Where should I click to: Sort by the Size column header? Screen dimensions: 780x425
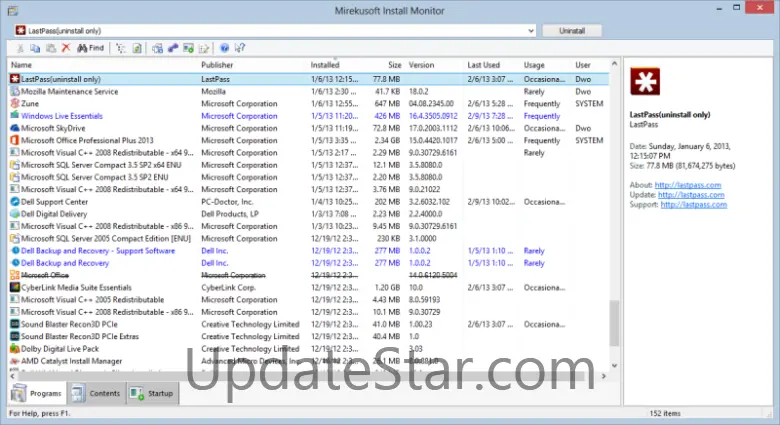tap(394, 65)
